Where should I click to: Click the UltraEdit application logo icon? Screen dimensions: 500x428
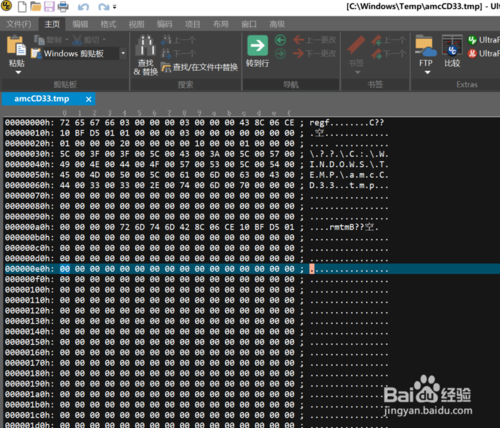6,5
